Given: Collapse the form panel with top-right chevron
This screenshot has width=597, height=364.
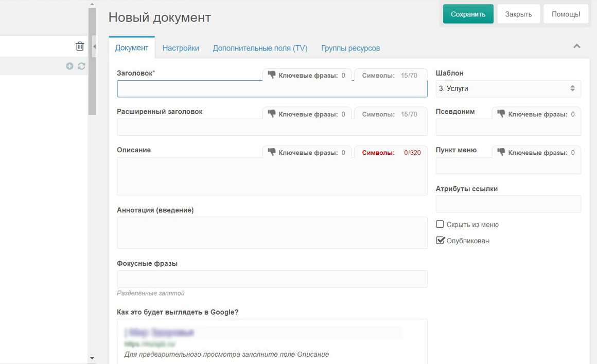Looking at the screenshot, I should (577, 46).
